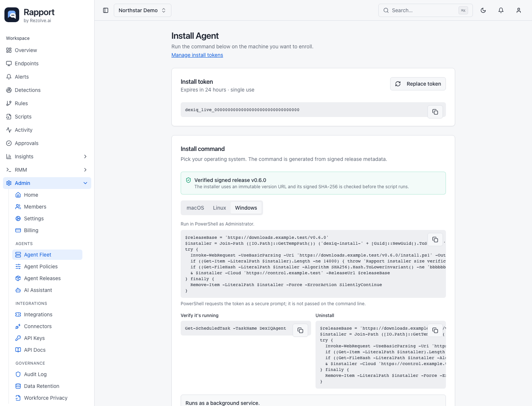Screen dimensions: 532x406
Task: Click the Search field
Action: [426, 10]
